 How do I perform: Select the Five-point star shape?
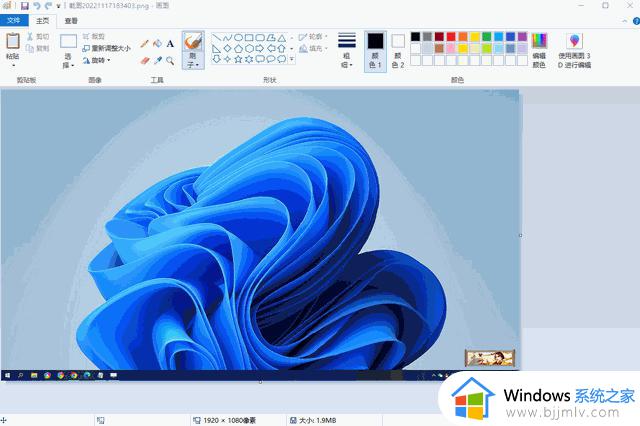click(x=238, y=59)
